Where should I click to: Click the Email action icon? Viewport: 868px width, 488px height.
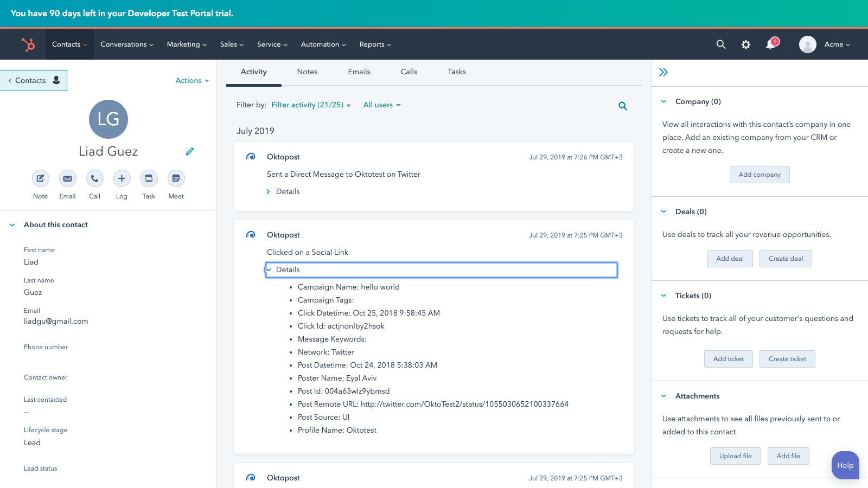67,178
